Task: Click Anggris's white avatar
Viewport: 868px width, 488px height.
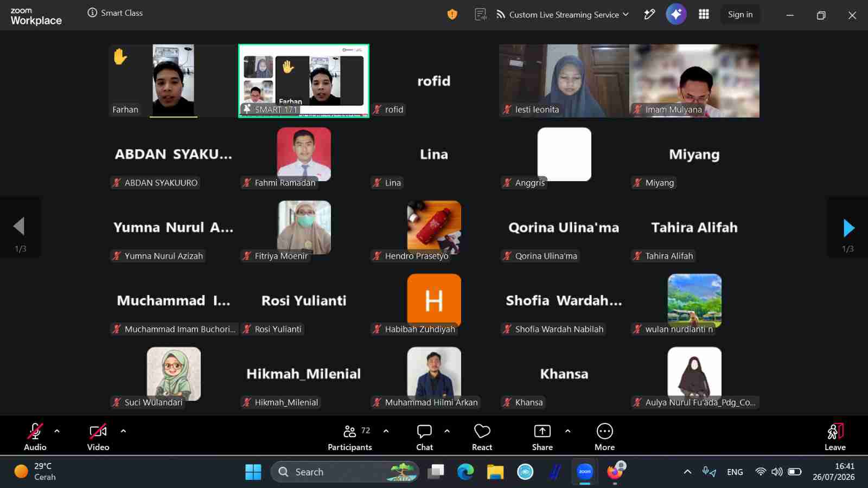Action: tap(564, 154)
